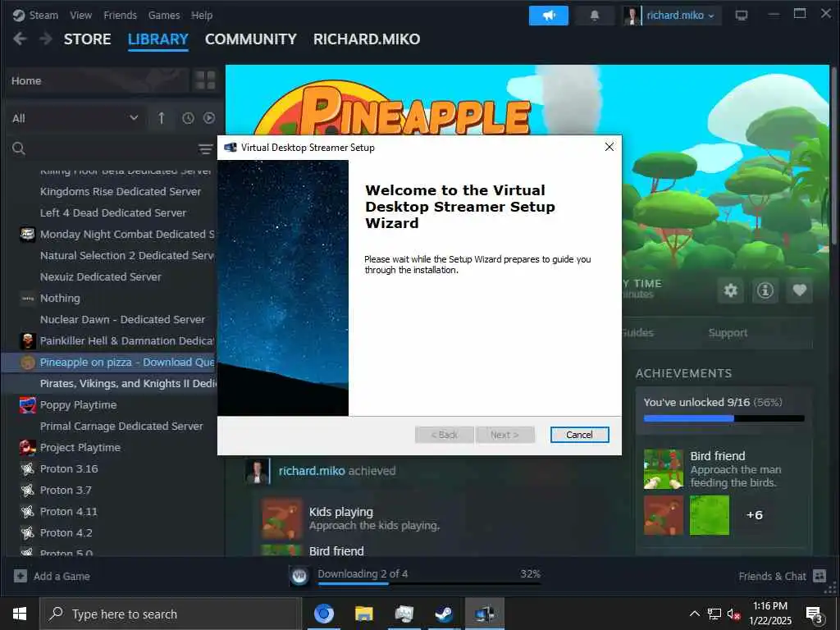The image size is (840, 630).
Task: Click the Steam announcements megaphone icon
Action: 548,16
